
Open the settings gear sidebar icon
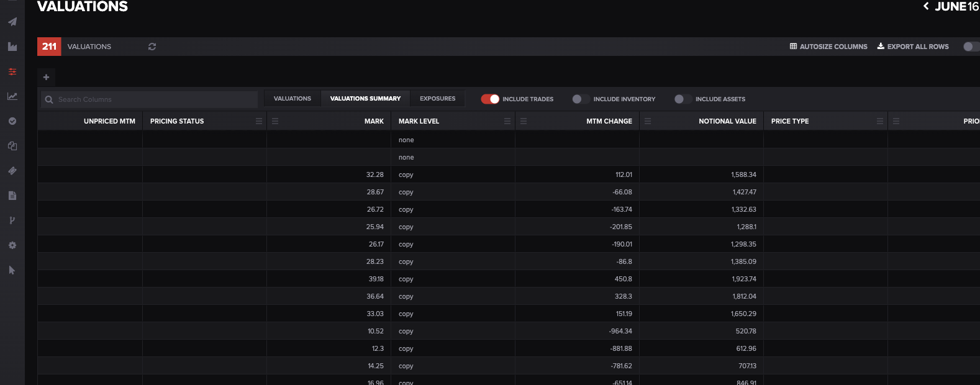click(12, 245)
